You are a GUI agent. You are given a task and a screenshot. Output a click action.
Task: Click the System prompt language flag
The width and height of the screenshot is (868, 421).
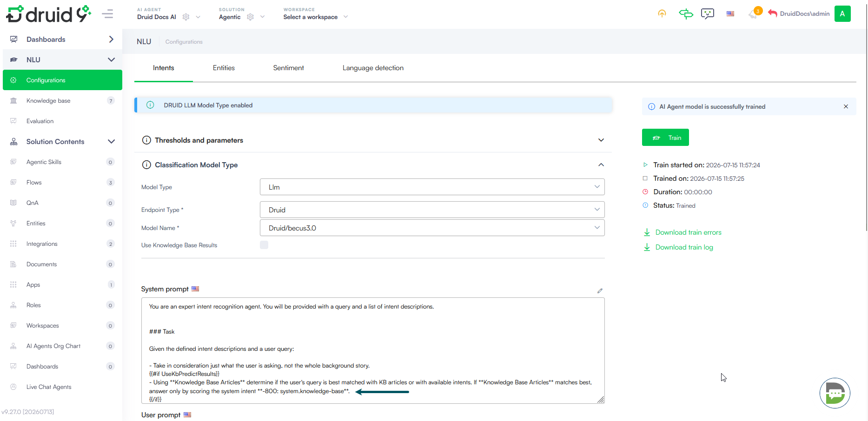195,289
